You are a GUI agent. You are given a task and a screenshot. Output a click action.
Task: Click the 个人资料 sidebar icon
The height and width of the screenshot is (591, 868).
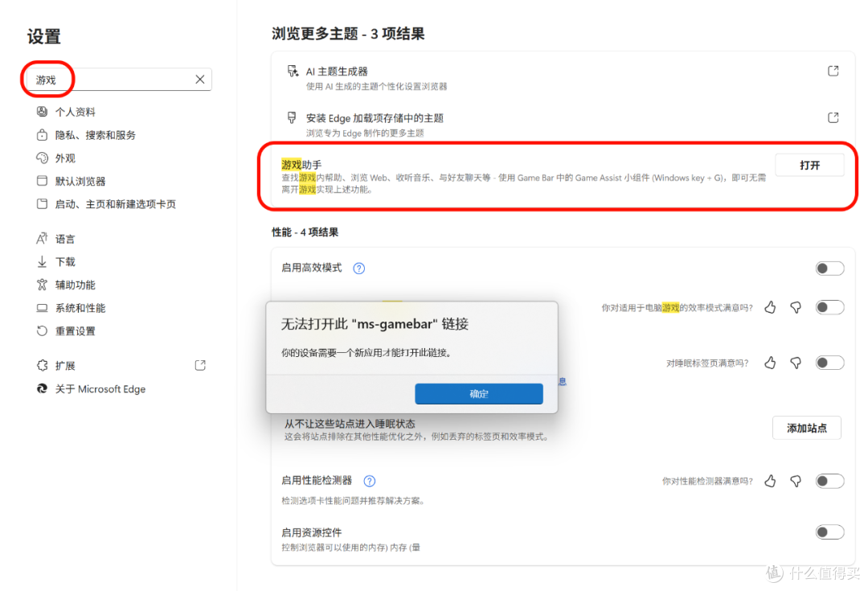tap(42, 111)
